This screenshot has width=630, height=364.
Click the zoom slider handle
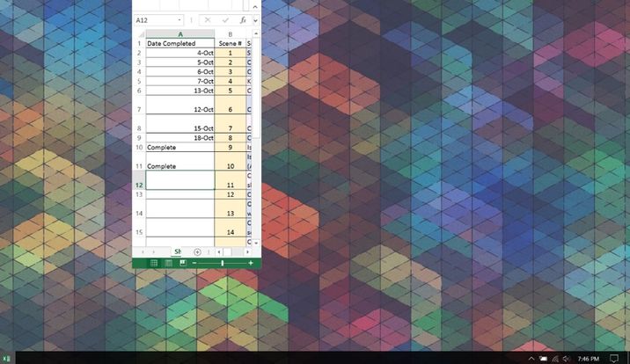coord(223,263)
